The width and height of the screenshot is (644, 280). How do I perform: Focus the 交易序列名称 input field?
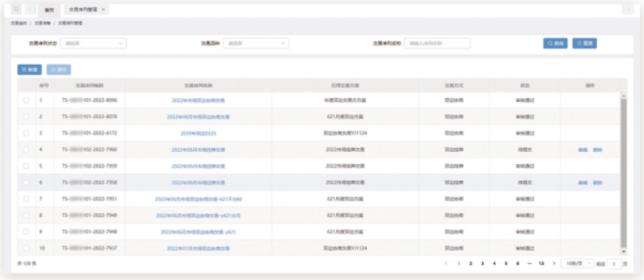click(x=438, y=43)
